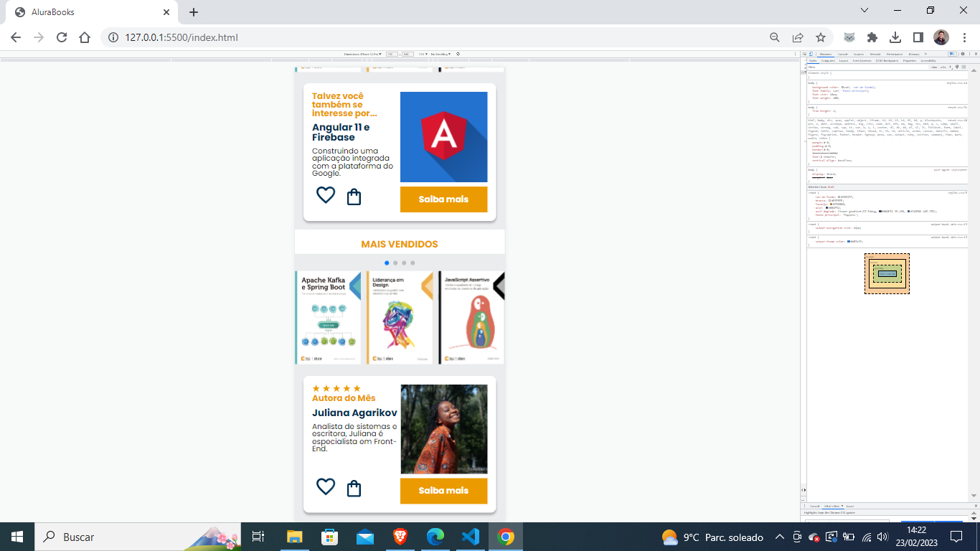Image resolution: width=980 pixels, height=551 pixels.
Task: Click the rotate device orientation icon
Action: pyautogui.click(x=458, y=54)
